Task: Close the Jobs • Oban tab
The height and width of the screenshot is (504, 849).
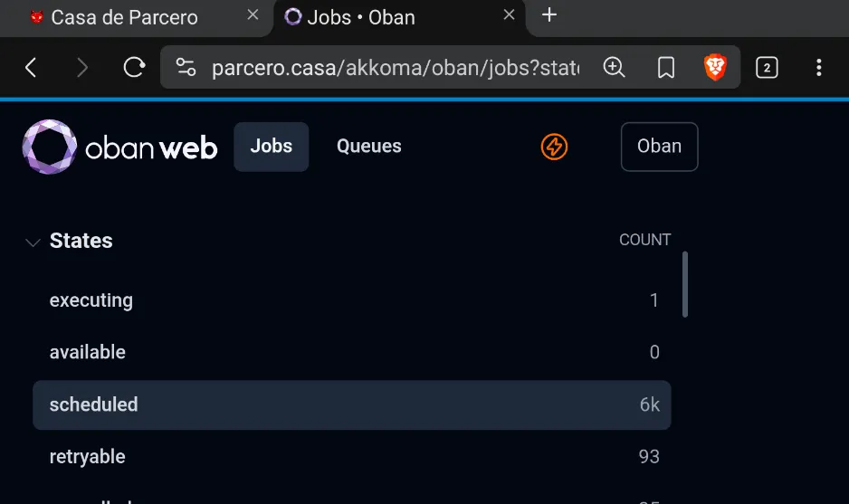Action: [509, 15]
